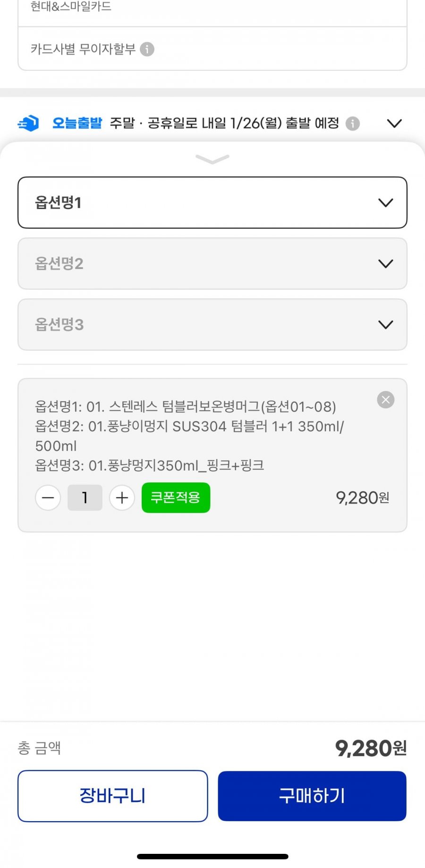Screen dimensions: 425x868
Task: Tap the info icon next to shipping date
Action: pos(352,124)
